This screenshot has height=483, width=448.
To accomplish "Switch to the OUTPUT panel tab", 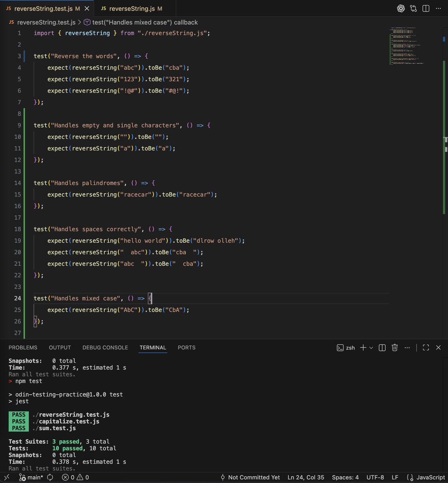I will click(60, 347).
